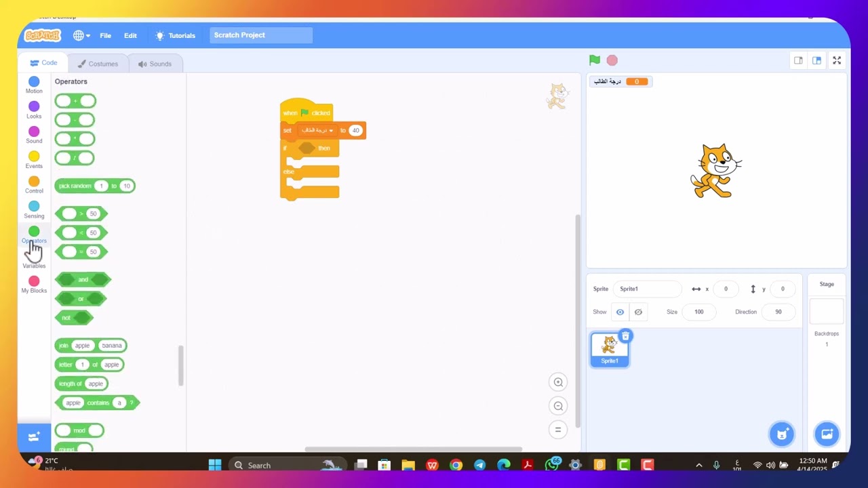Open Telegram from the taskbar
The image size is (868, 488).
tap(479, 465)
